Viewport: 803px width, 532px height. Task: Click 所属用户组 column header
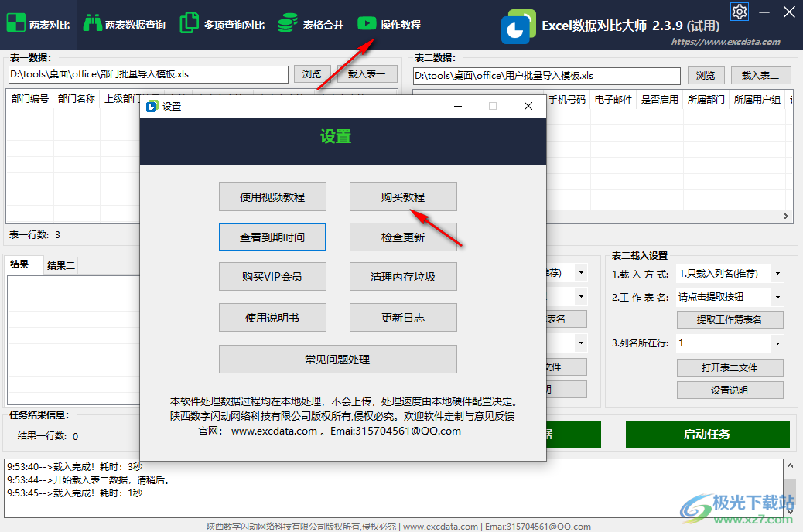coord(757,99)
